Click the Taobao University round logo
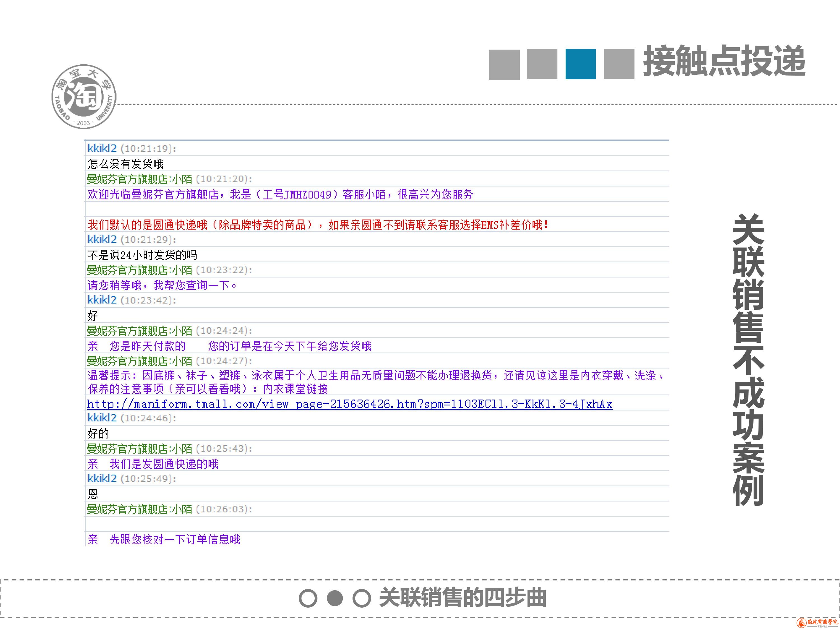 [x=84, y=96]
